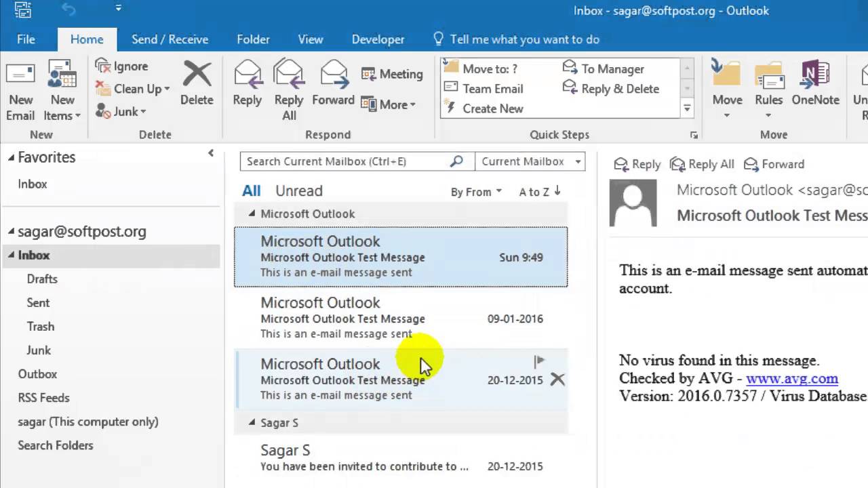Screen dimensions: 868x488
Task: Open the Move dropdown
Action: coord(727,90)
